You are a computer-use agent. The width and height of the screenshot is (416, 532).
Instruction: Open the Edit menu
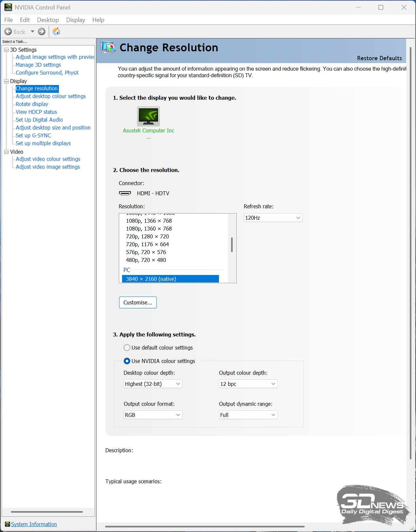coord(25,20)
